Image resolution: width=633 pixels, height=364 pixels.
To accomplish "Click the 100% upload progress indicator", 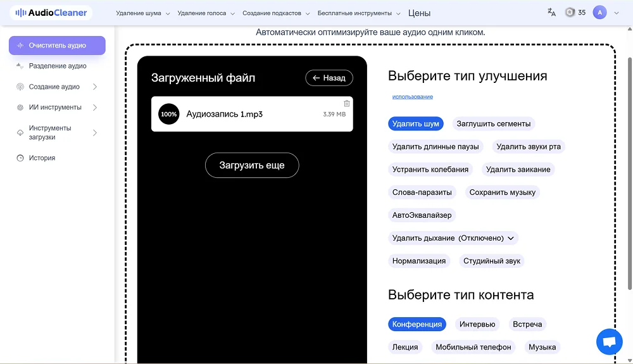I will point(169,115).
